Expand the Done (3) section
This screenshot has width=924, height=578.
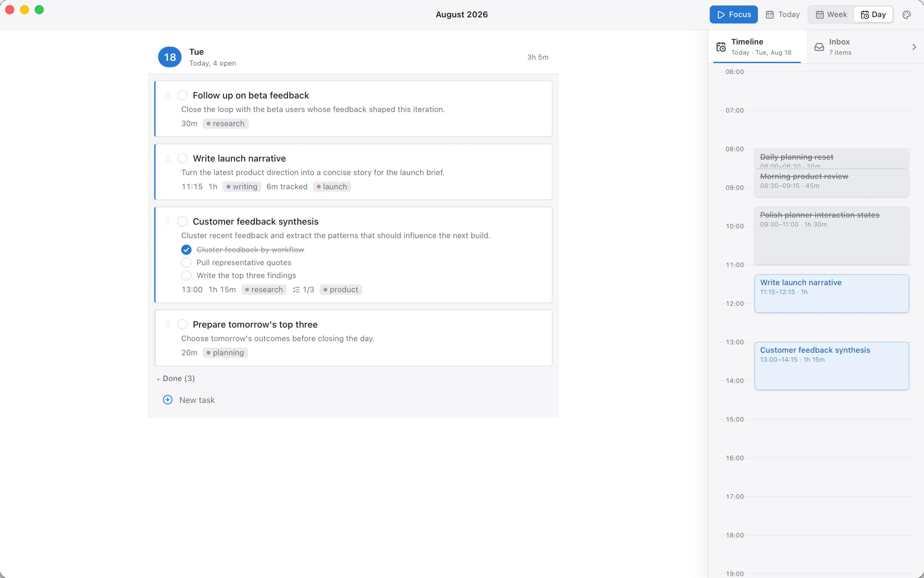[x=176, y=379]
